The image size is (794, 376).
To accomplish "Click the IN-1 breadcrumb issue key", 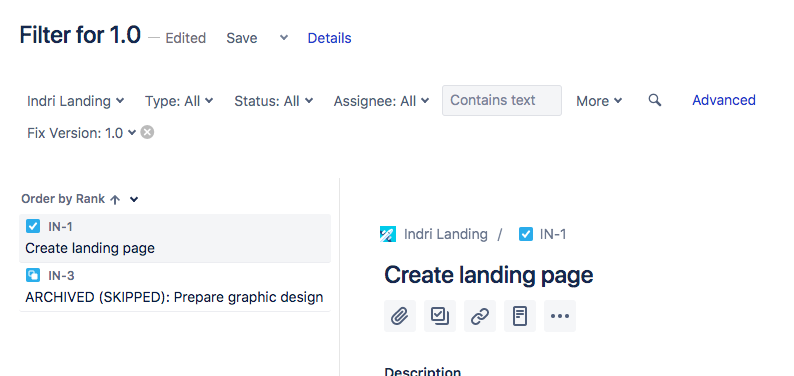I will [x=553, y=234].
